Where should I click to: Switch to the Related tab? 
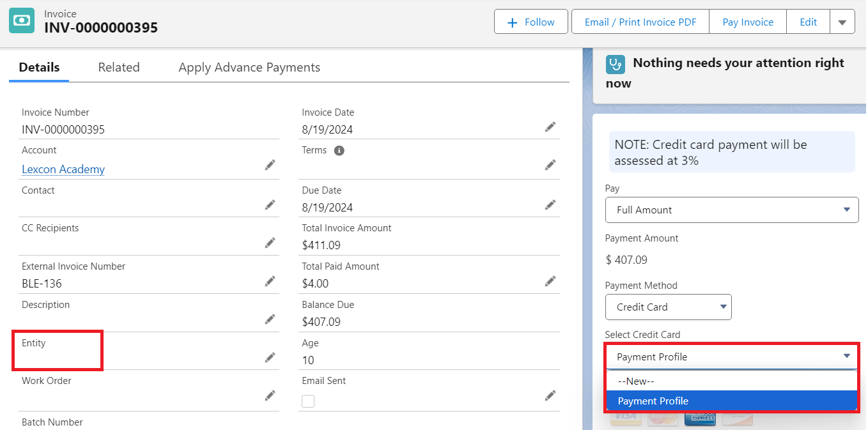click(x=119, y=67)
